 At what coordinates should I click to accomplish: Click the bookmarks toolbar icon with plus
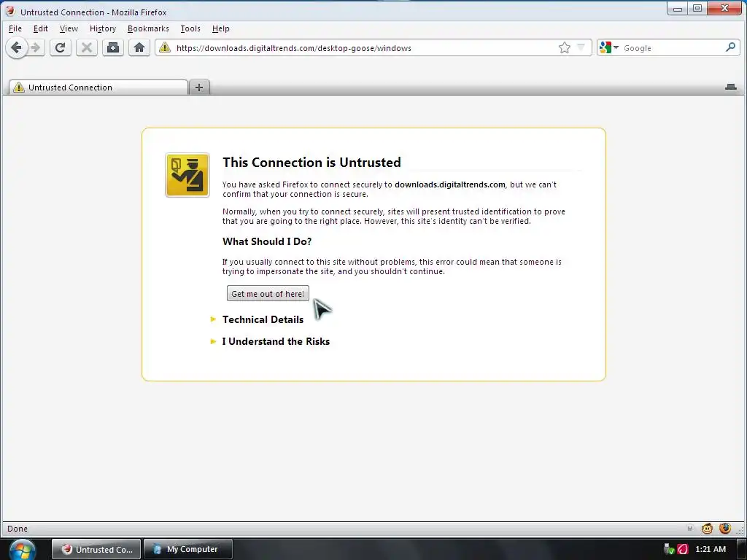click(x=113, y=47)
